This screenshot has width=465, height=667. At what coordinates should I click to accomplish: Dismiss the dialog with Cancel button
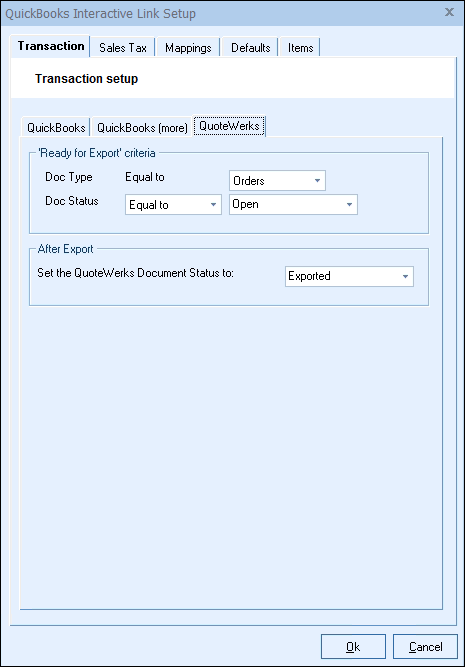coord(425,647)
